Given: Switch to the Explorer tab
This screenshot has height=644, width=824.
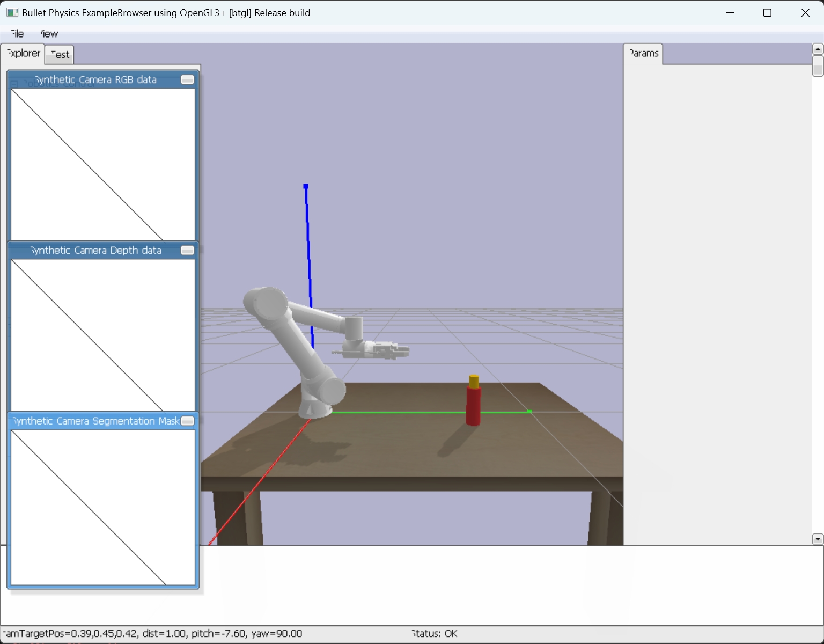Looking at the screenshot, I should [x=23, y=53].
